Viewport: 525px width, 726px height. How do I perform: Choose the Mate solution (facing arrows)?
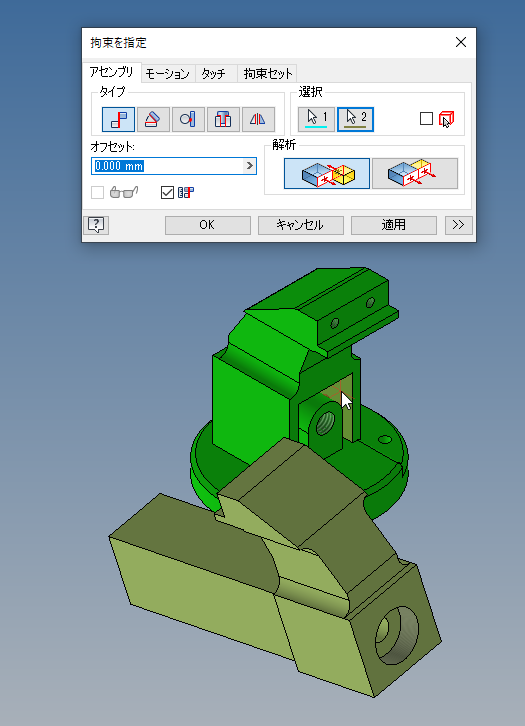[x=327, y=174]
